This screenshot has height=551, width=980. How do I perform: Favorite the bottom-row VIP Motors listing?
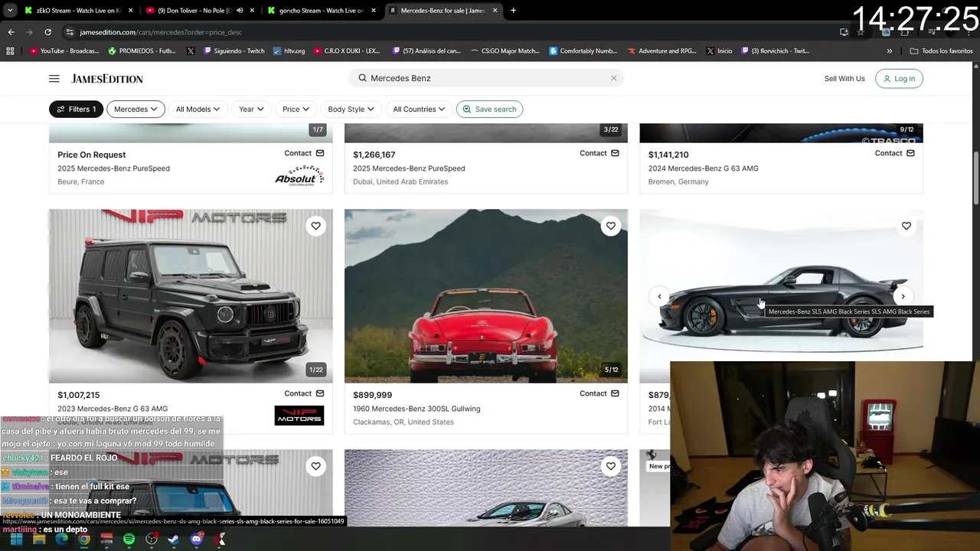click(315, 466)
